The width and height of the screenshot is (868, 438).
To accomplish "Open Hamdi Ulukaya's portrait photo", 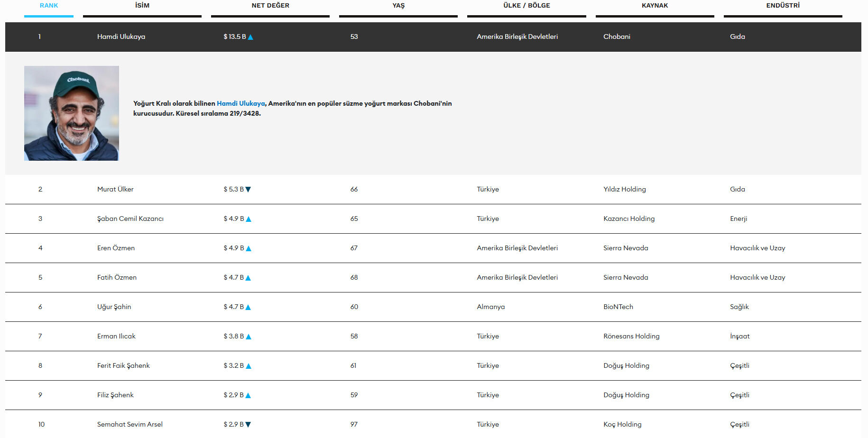I will [72, 113].
